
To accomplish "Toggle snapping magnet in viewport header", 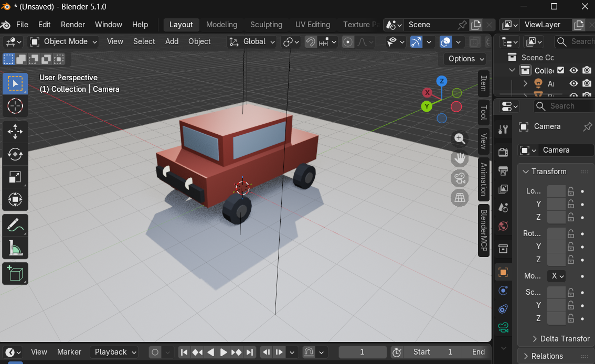I will tap(311, 42).
